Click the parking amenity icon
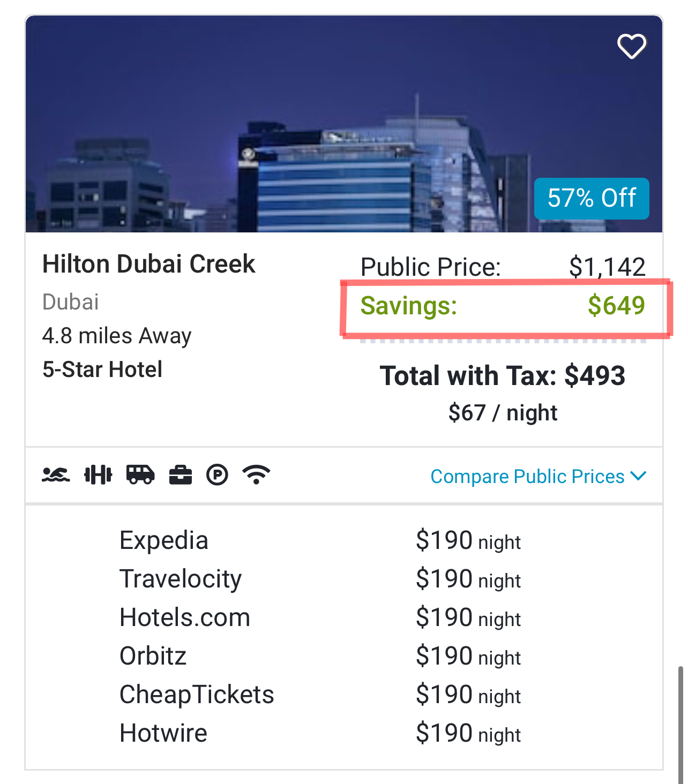 click(x=217, y=475)
